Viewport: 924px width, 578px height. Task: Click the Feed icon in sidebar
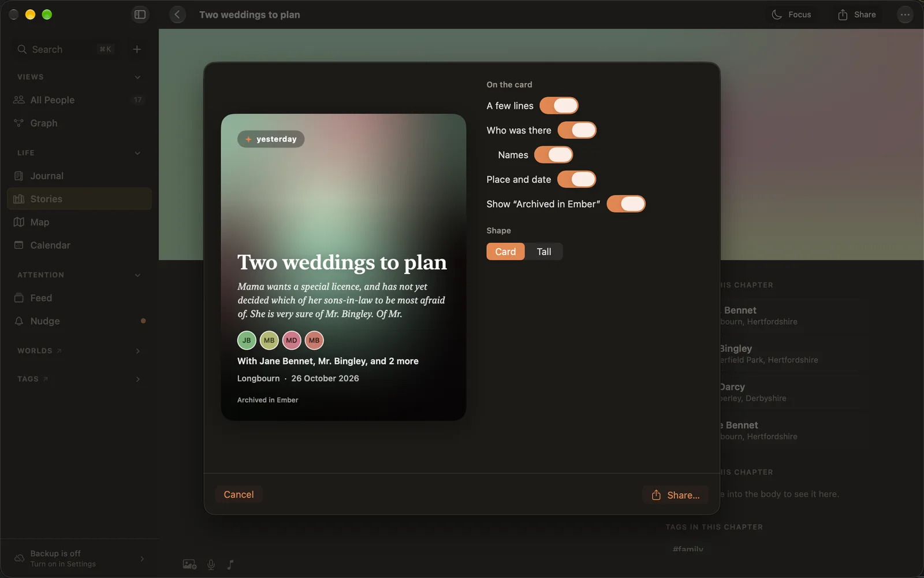click(x=19, y=298)
